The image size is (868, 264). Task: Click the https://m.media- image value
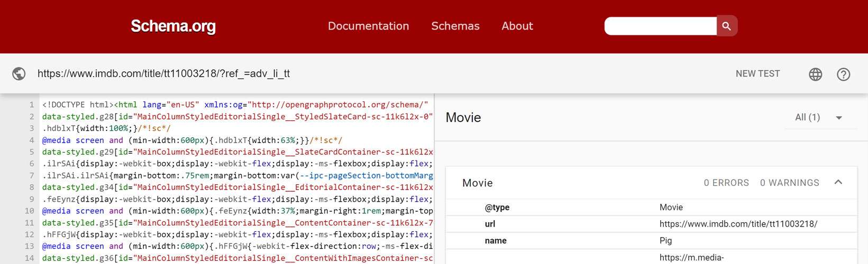[691, 258]
